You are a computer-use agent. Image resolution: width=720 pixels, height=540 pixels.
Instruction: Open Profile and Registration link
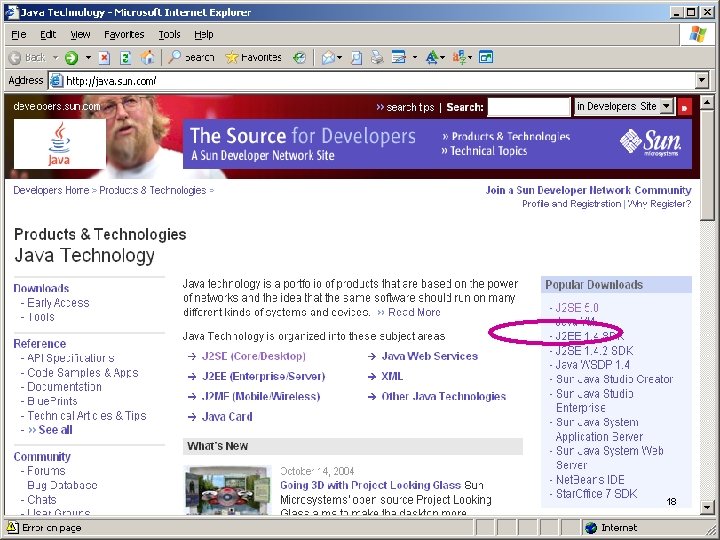pyautogui.click(x=571, y=204)
